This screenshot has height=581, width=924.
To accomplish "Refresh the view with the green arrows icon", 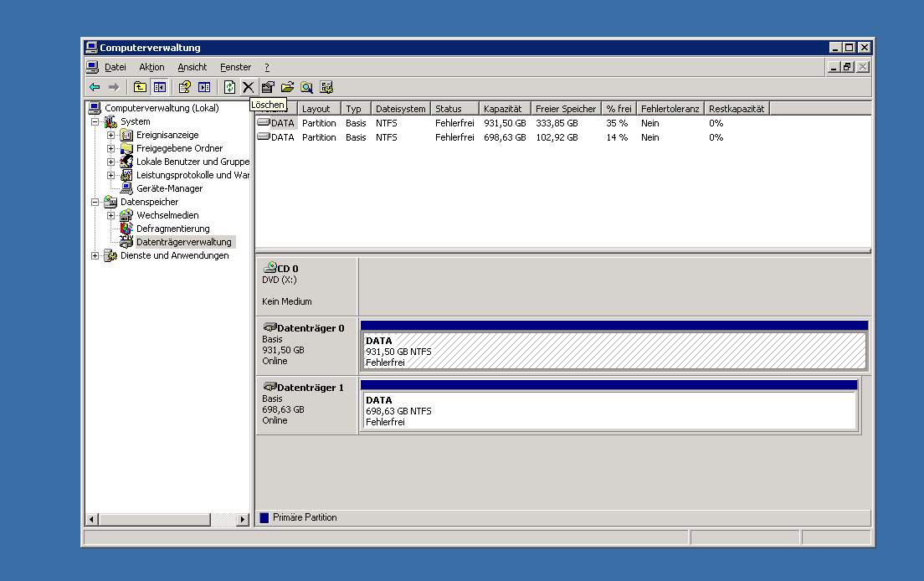I will pos(230,87).
